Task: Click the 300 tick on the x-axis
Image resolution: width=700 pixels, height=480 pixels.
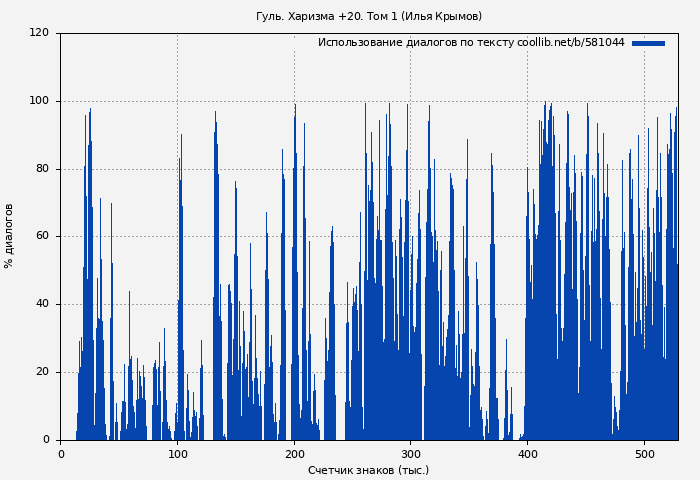Action: pos(410,454)
